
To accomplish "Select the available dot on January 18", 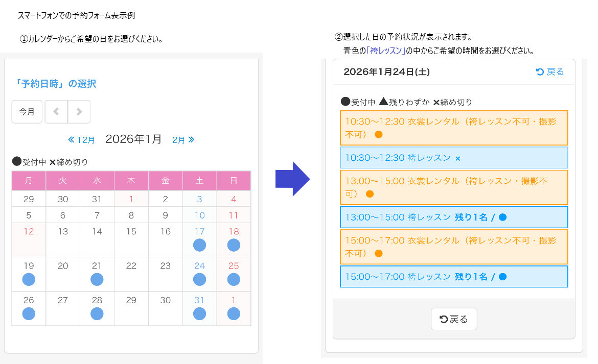I will (234, 246).
